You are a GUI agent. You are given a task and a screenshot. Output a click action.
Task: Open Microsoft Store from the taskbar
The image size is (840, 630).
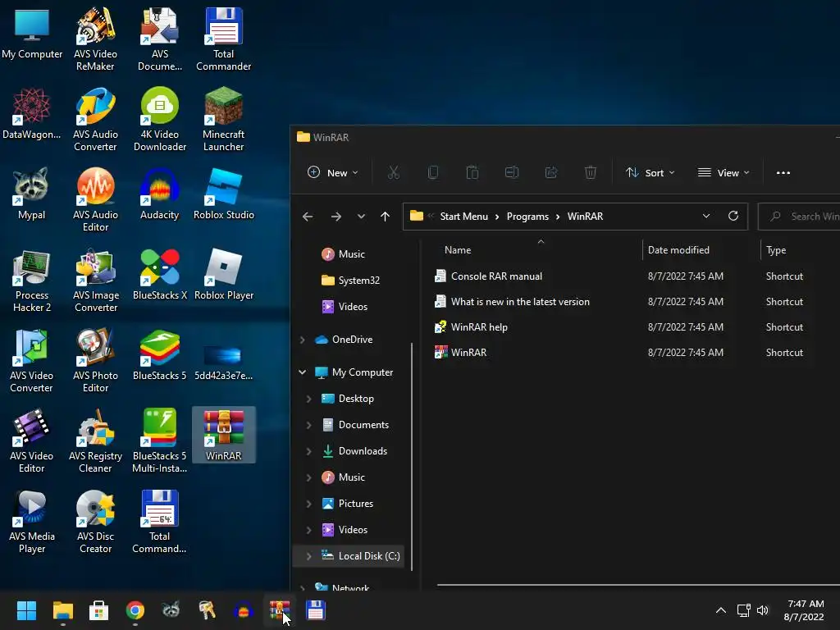(x=98, y=610)
